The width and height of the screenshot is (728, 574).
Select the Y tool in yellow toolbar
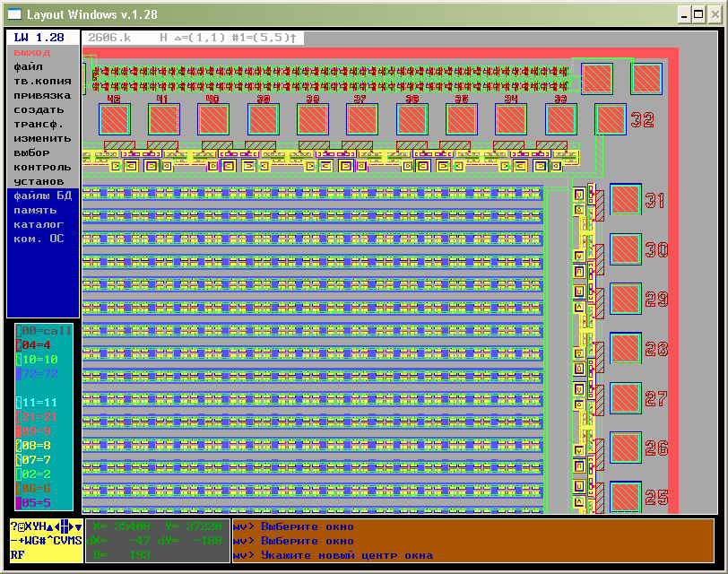pos(36,526)
